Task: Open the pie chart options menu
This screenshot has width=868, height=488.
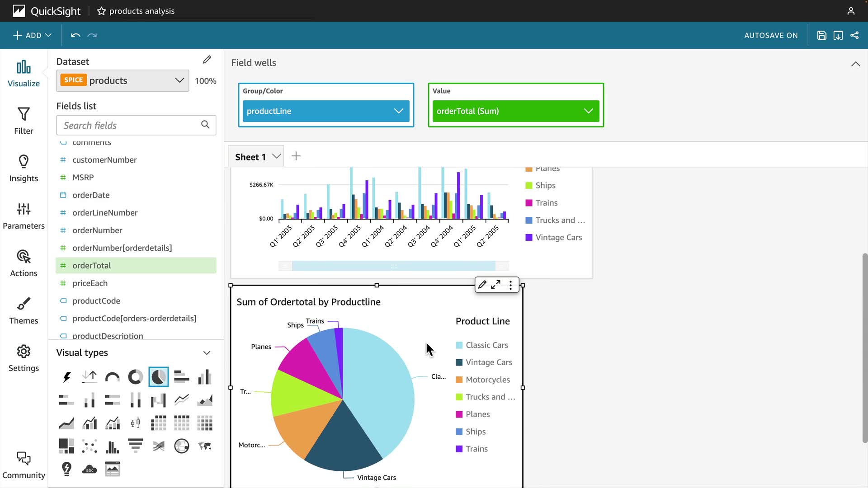Action: pyautogui.click(x=510, y=285)
